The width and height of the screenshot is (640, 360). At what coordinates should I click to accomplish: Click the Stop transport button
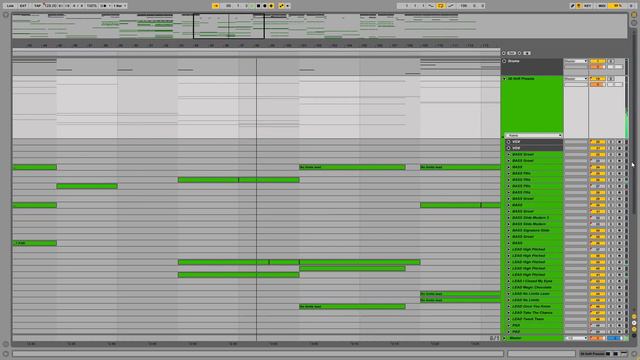coord(258,6)
